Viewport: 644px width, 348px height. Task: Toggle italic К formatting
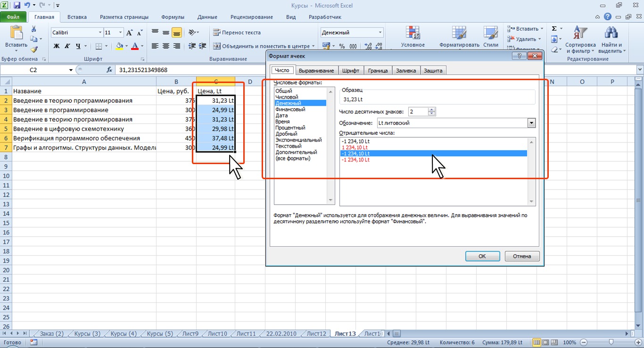pyautogui.click(x=67, y=46)
